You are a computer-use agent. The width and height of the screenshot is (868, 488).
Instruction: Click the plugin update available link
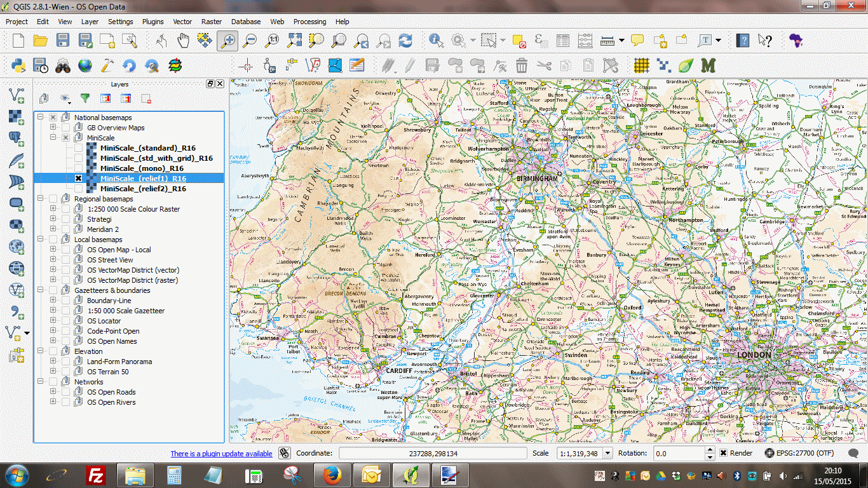(221, 454)
